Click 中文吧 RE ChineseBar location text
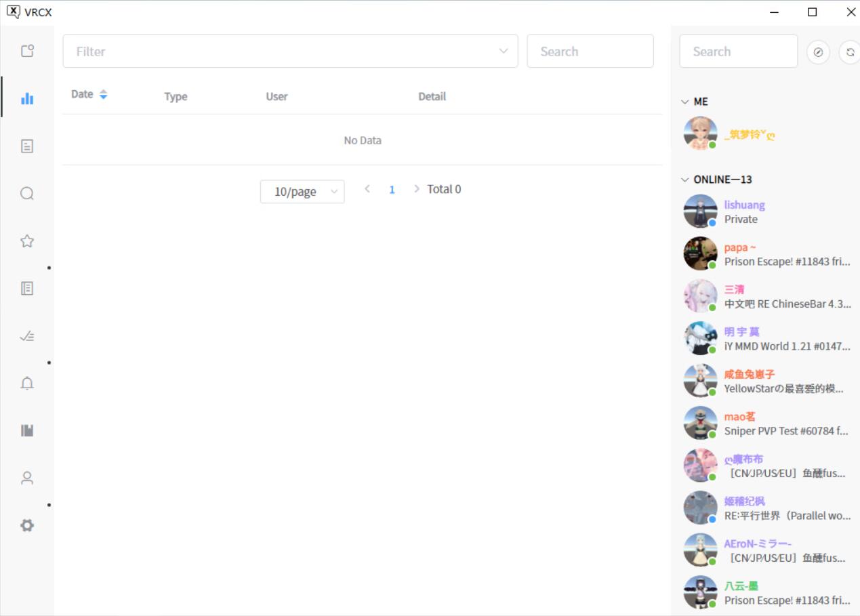The width and height of the screenshot is (860, 616). click(x=787, y=304)
